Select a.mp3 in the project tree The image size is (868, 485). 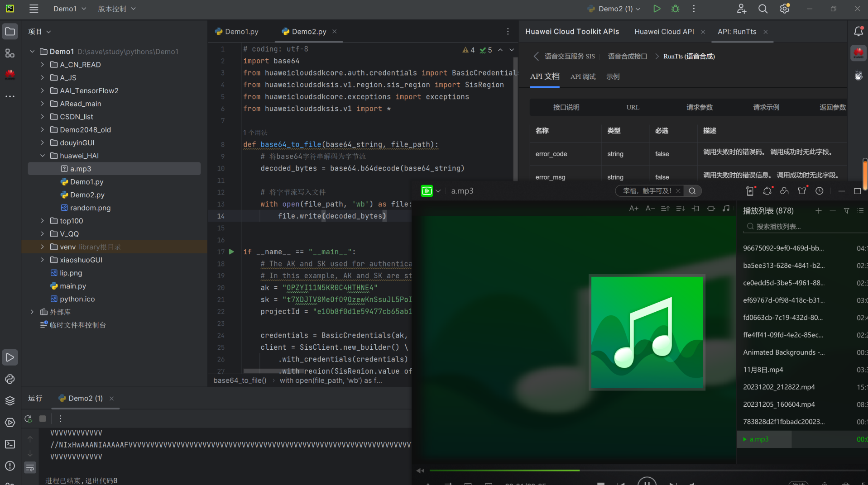coord(114,169)
